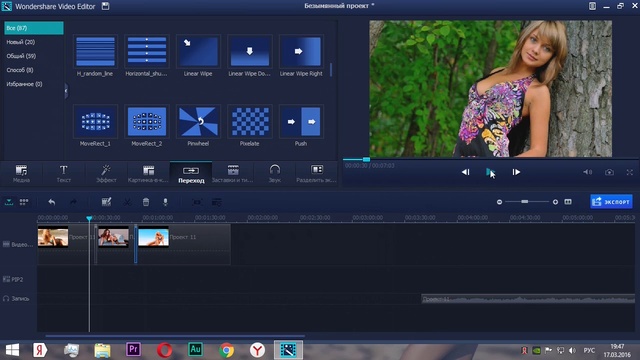Viewport: 640px width, 360px height.
Task: Select the audio clip on the Запись track
Action: click(528, 299)
